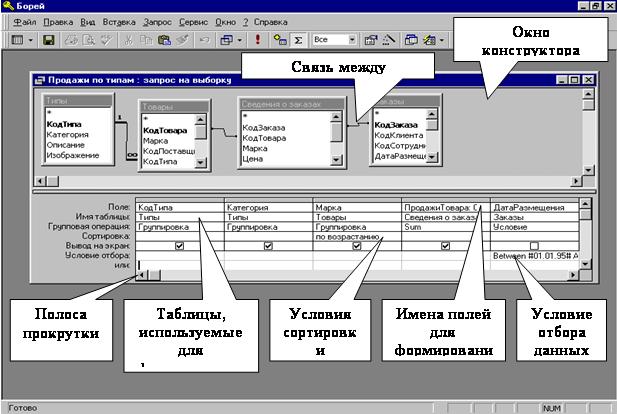Click the Save icon in the toolbar

(x=49, y=41)
